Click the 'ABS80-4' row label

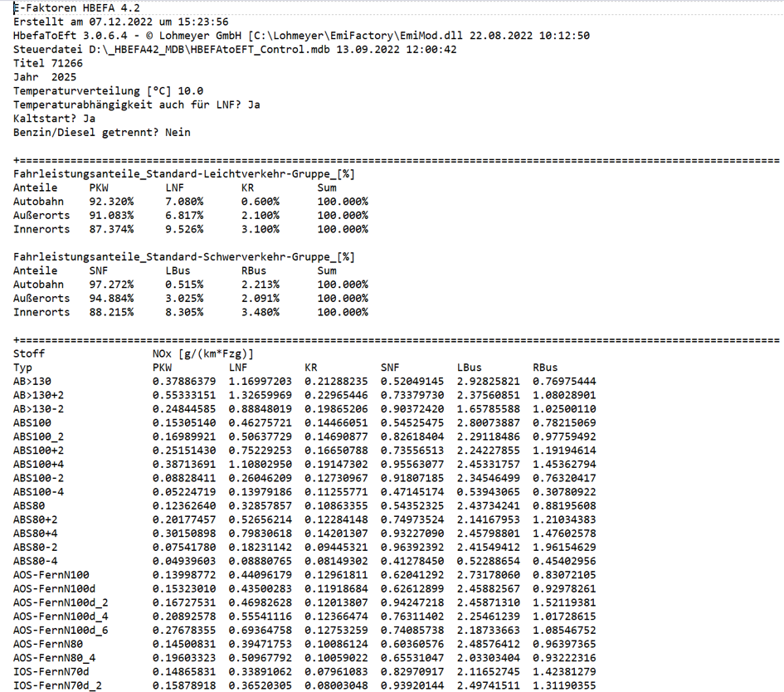(36, 562)
